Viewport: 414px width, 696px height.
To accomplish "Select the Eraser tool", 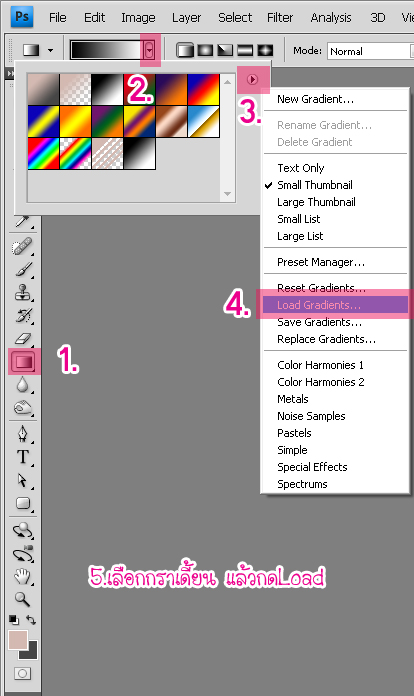I will point(23,339).
